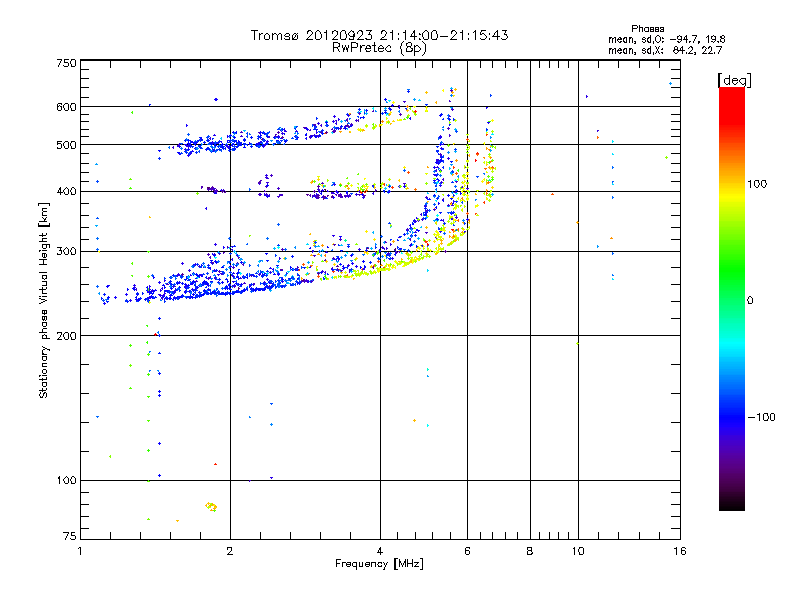Image resolution: width=800 pixels, height=600 pixels.
Task: Click the "RwPretec (8p)" subtitle
Action: [x=379, y=48]
